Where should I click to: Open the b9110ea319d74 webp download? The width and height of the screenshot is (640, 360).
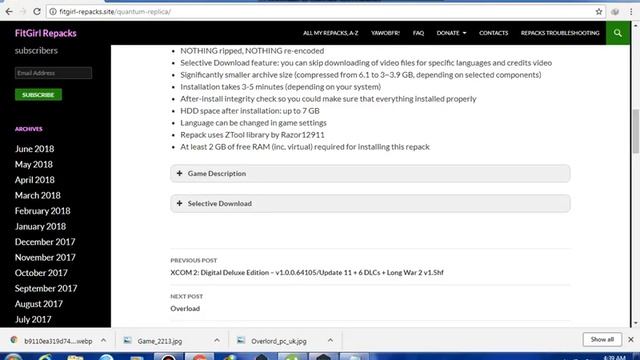point(58,341)
